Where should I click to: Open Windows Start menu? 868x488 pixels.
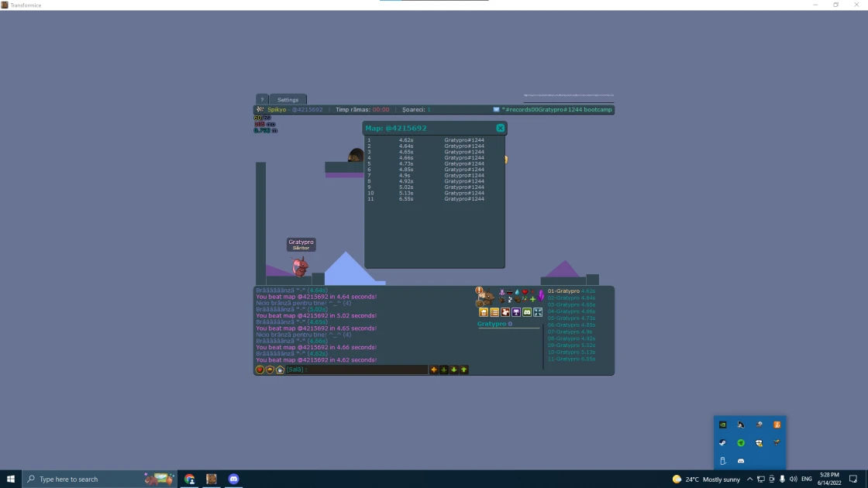(x=11, y=479)
